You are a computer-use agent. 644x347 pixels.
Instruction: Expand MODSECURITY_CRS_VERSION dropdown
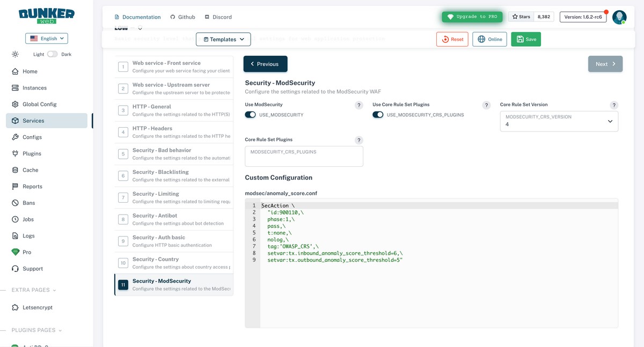point(559,121)
